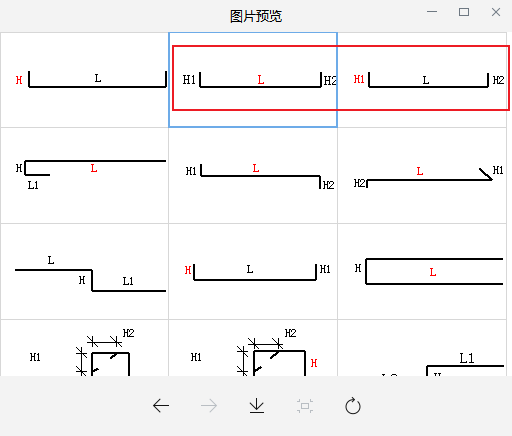Minimize the 图片预览 window

pos(432,12)
